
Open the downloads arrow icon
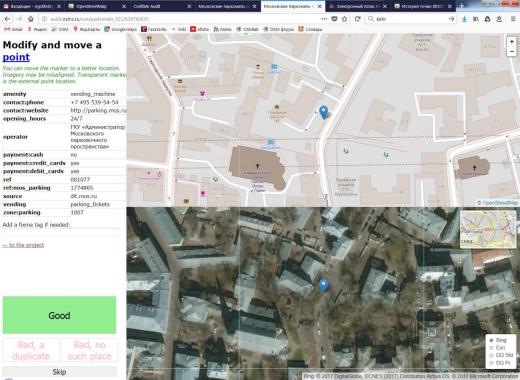click(x=464, y=19)
